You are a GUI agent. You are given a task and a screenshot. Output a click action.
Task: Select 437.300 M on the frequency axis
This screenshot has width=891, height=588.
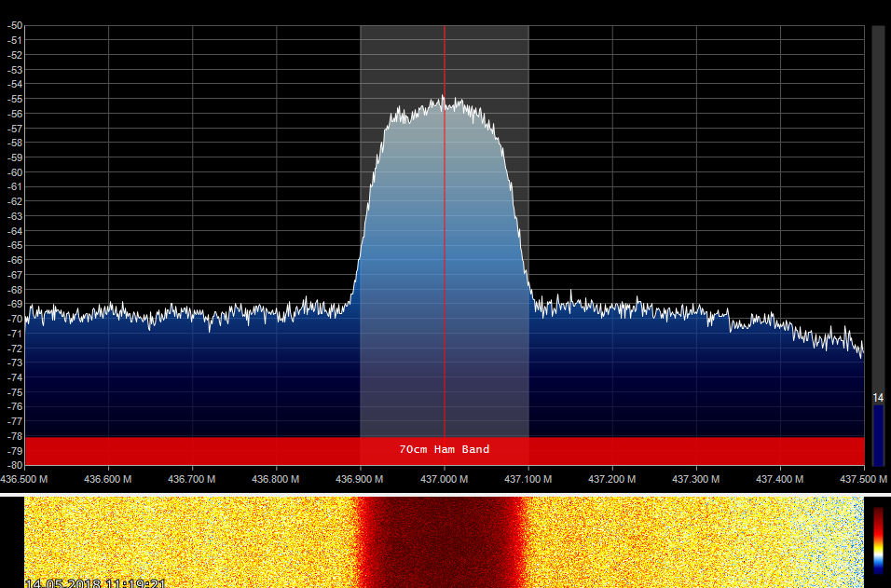click(x=696, y=478)
